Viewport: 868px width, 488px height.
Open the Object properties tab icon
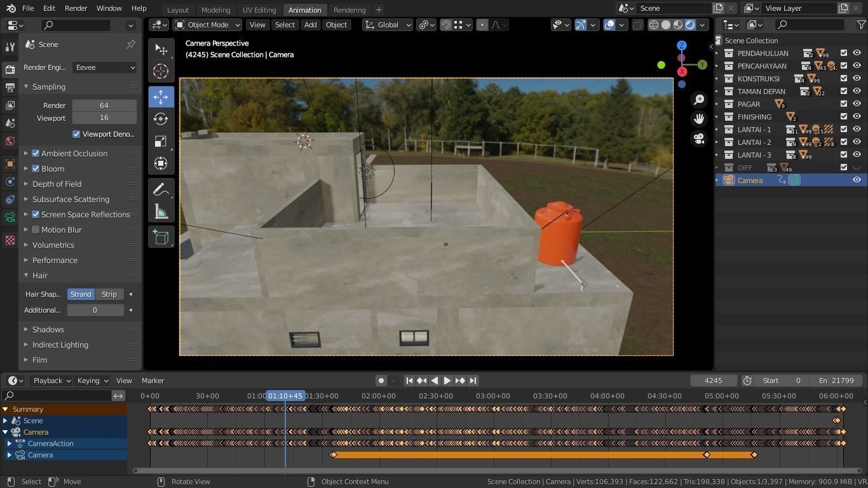(10, 163)
